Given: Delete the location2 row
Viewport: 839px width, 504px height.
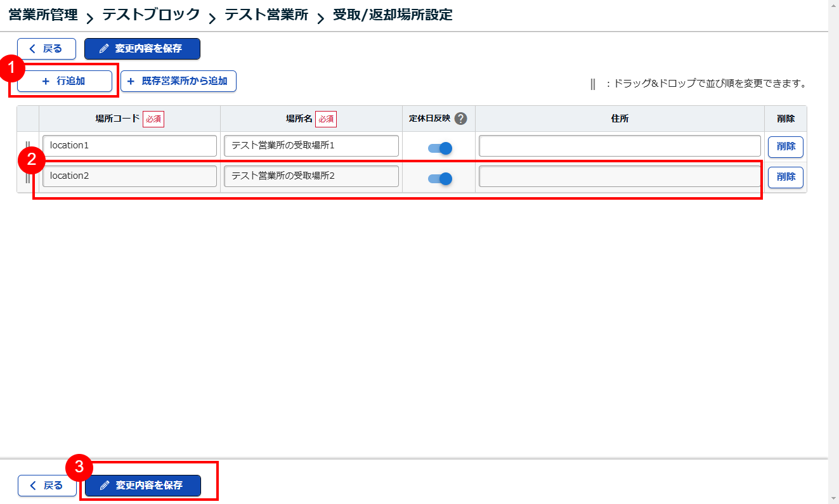Looking at the screenshot, I should pos(786,178).
